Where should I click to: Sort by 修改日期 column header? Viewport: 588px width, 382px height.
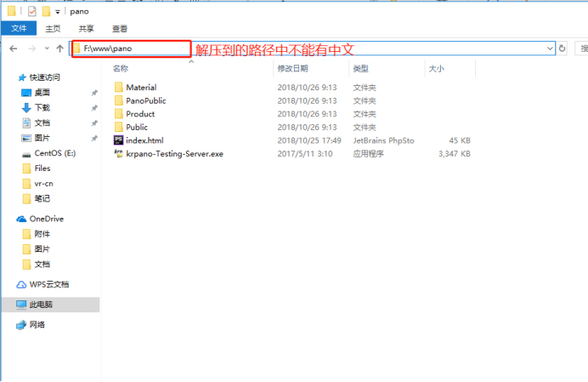coord(292,69)
